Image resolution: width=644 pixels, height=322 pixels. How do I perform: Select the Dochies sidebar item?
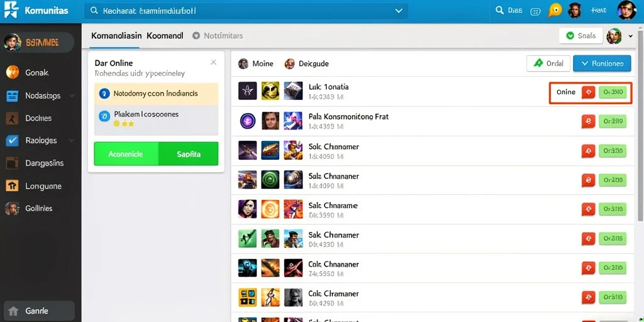point(38,118)
